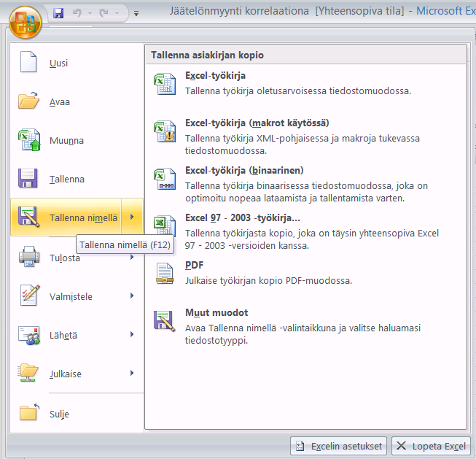Click the round Office button
The image size is (476, 459).
coord(26,23)
